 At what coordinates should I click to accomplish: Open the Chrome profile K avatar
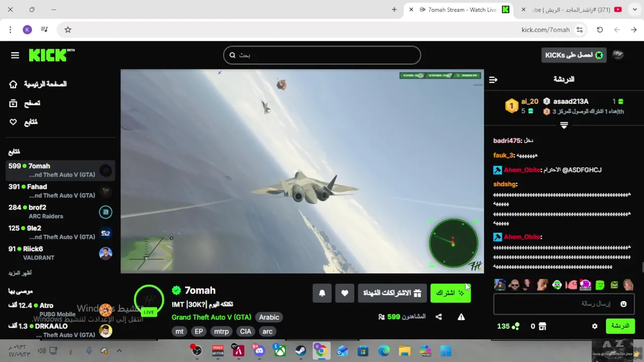coord(27,30)
